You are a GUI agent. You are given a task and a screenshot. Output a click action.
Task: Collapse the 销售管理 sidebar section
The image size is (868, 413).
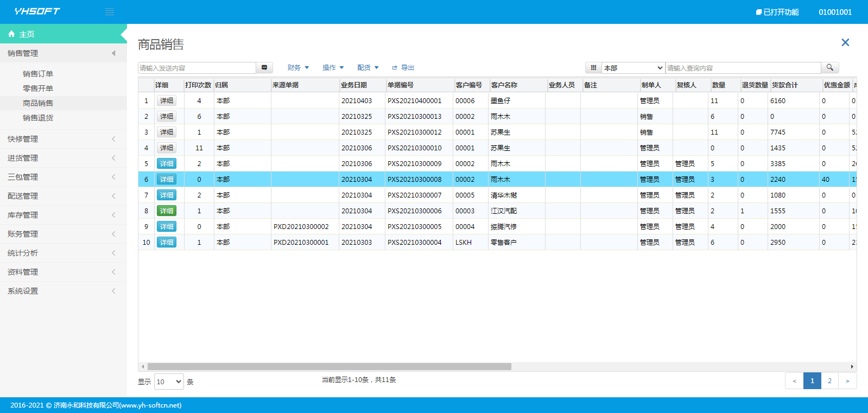coord(64,53)
